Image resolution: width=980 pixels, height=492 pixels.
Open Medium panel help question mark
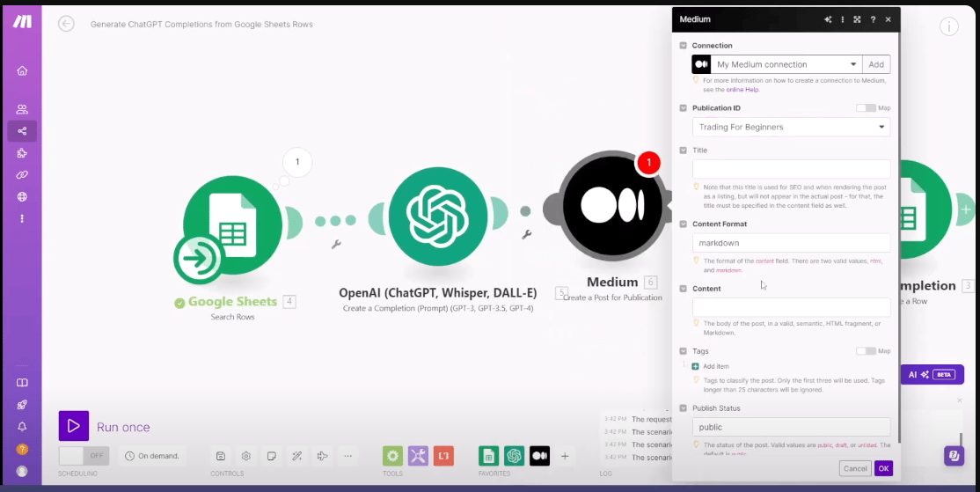[874, 19]
